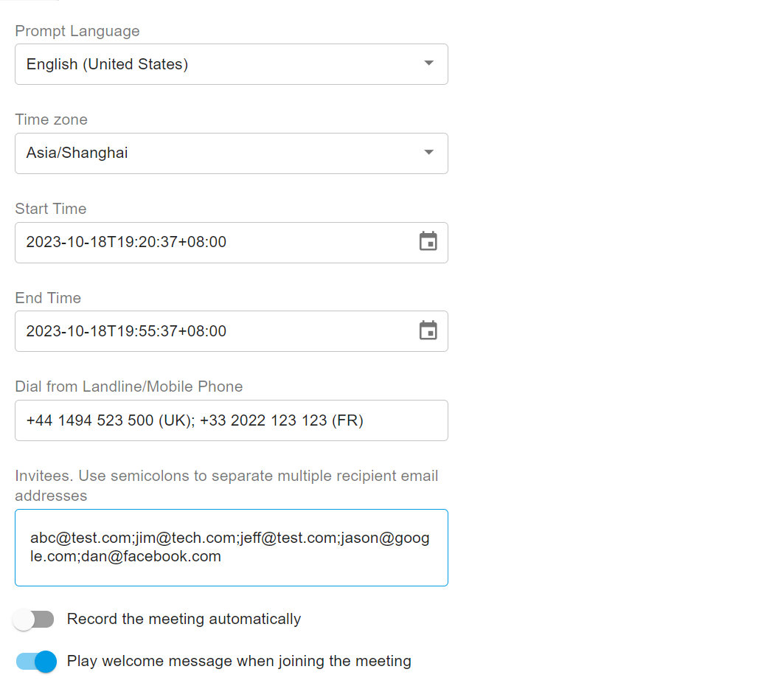Expand the Time zone dropdown arrow
Screen dimensions: 778x700
(428, 153)
